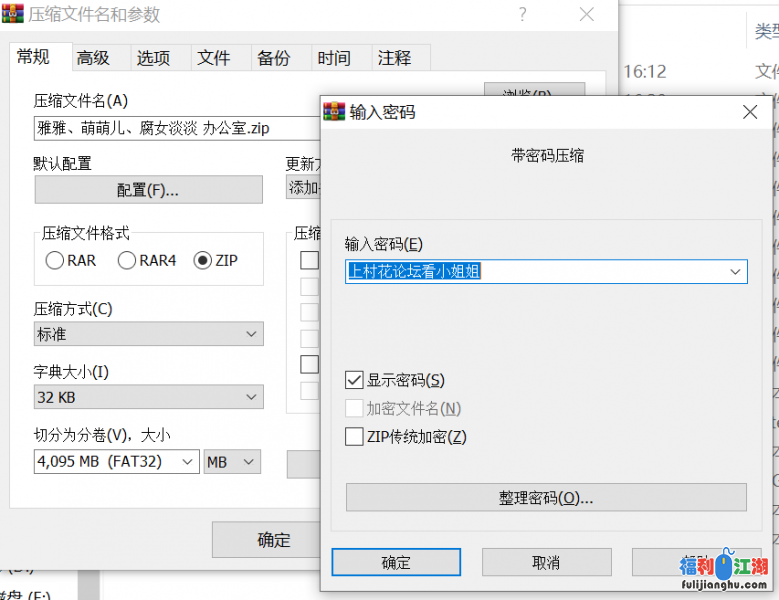The image size is (779, 600).
Task: Close the 输入密码 dialog
Action: pyautogui.click(x=750, y=112)
